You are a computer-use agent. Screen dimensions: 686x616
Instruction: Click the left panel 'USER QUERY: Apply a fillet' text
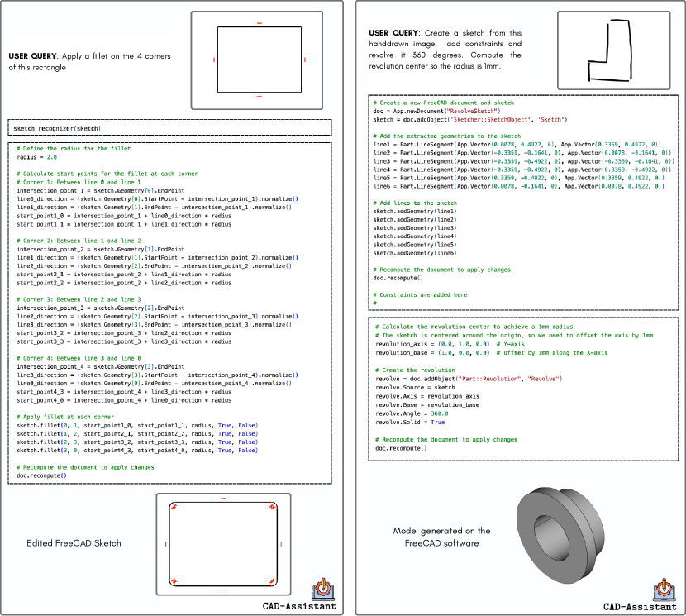pos(90,62)
